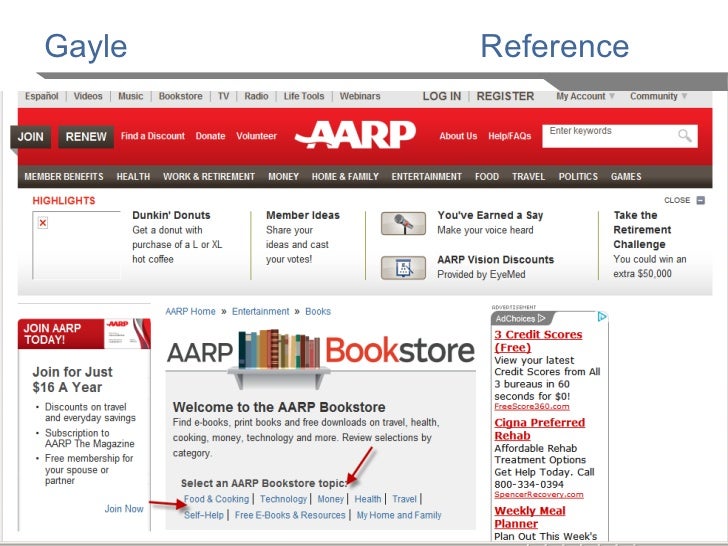Open the TRAVEL menu in navigation bar

[528, 177]
